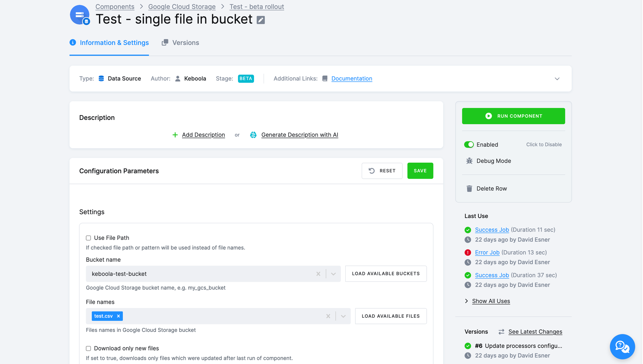The width and height of the screenshot is (643, 364).
Task: Enable Download only new files
Action: [88, 348]
